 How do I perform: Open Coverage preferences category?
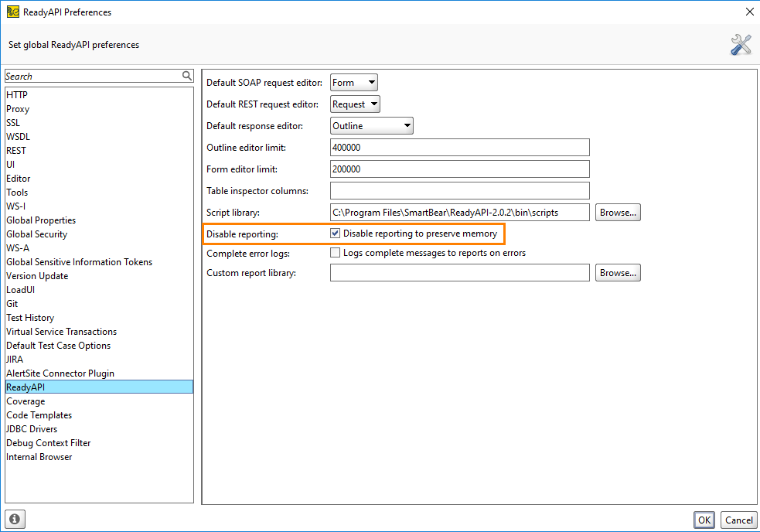(100, 401)
